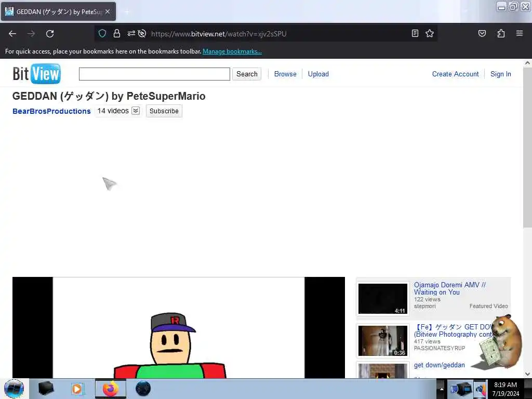
Task: Click the padlock site security icon
Action: 117,33
